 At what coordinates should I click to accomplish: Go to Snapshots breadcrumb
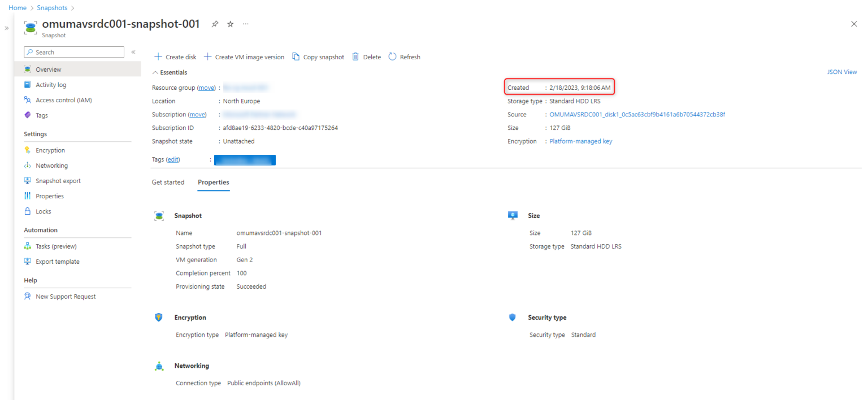[52, 8]
